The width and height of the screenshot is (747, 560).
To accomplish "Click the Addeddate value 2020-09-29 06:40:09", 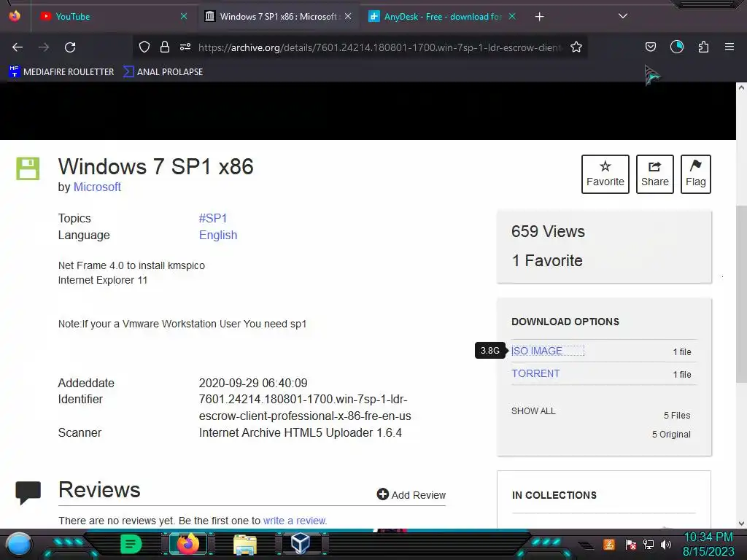I will click(x=253, y=383).
